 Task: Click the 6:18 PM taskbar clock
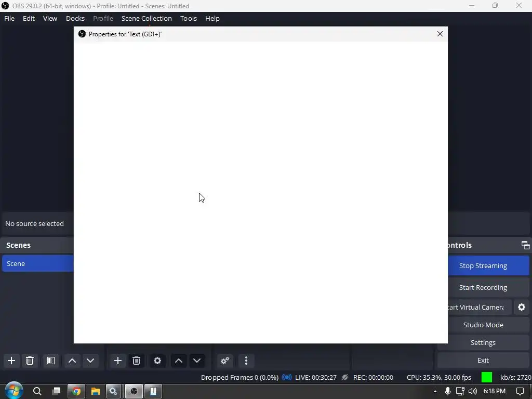(x=495, y=391)
